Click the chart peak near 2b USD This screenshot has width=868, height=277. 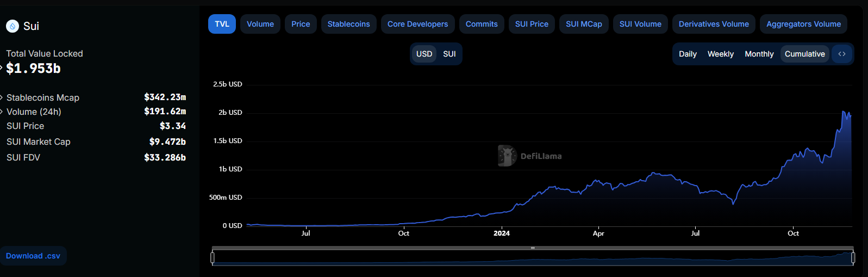pos(844,112)
